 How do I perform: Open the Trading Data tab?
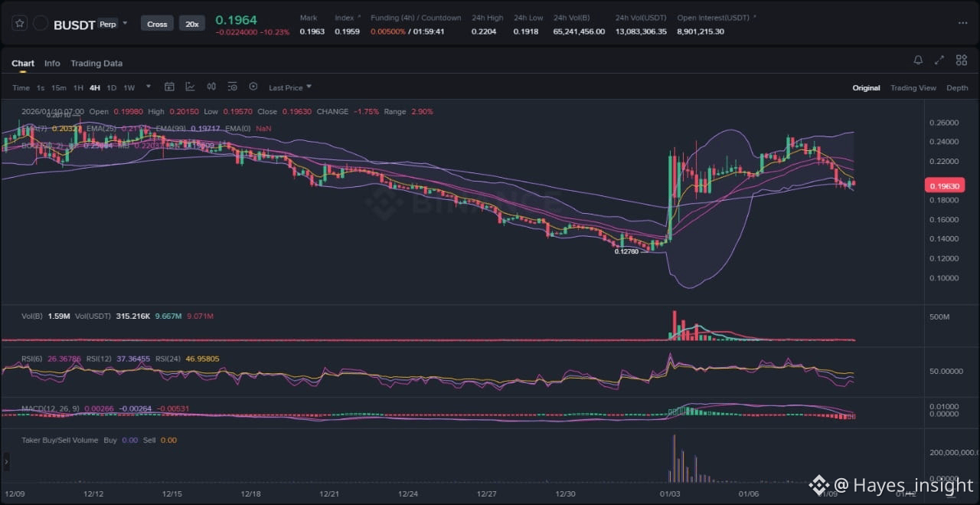click(96, 64)
